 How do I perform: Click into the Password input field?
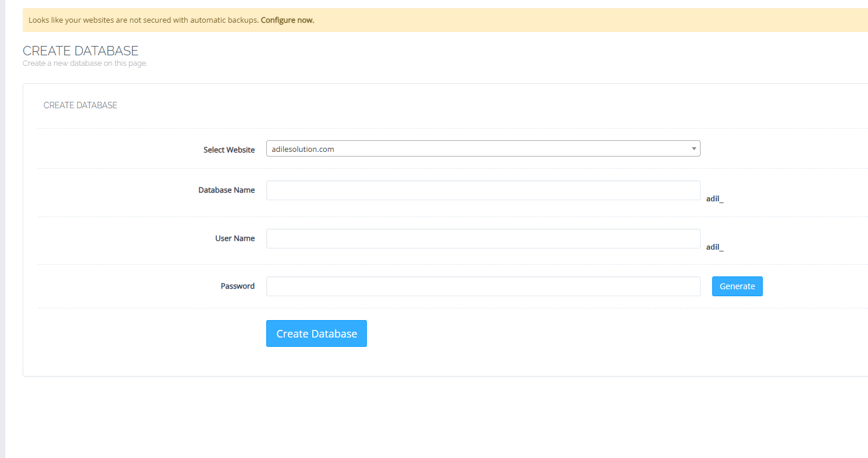(x=483, y=286)
